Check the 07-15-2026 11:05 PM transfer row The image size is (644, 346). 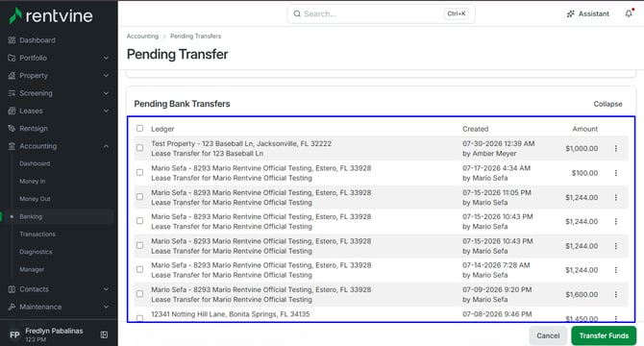pos(139,197)
